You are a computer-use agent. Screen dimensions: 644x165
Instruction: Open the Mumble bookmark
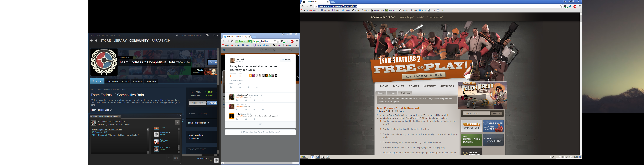pyautogui.click(x=403, y=11)
